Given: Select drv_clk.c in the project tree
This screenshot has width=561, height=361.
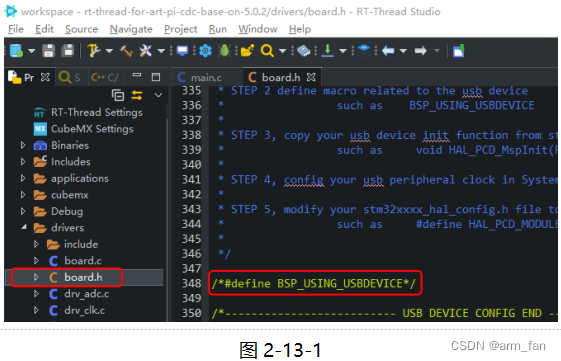Looking at the screenshot, I should click(x=84, y=310).
